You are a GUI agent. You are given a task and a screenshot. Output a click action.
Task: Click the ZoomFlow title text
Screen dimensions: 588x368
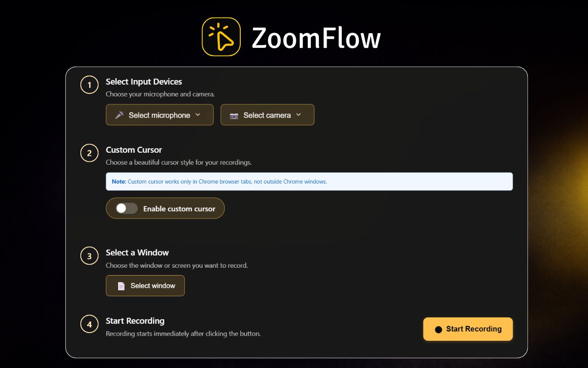point(316,38)
